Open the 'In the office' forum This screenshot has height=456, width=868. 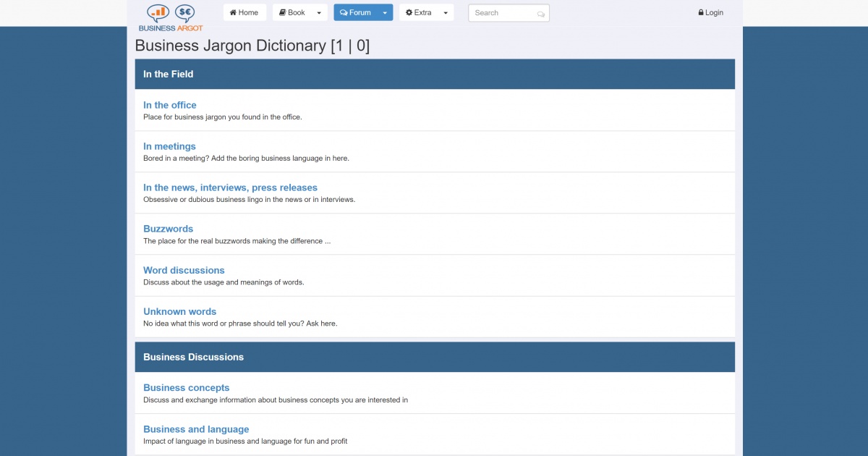(169, 105)
